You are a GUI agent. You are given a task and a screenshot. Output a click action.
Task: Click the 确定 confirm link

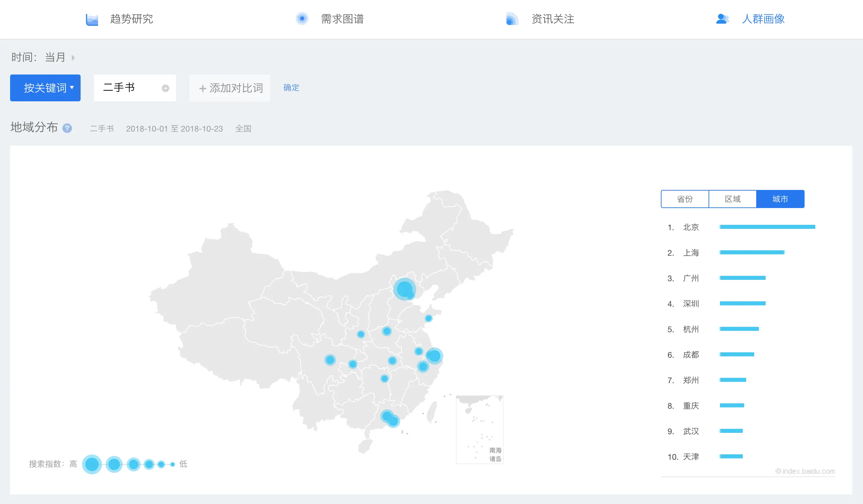[291, 88]
